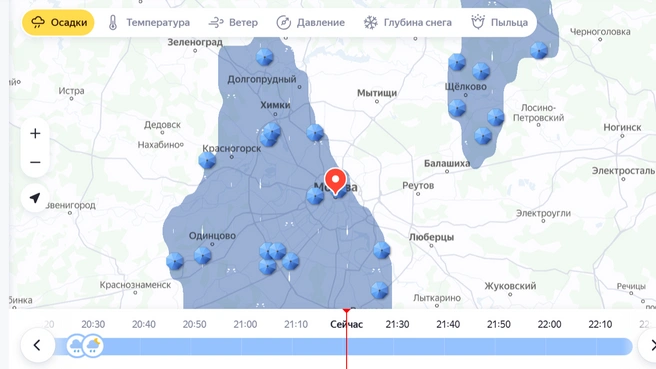This screenshot has width=656, height=369.
Task: Click the Жуковский city label
Action: tap(510, 286)
